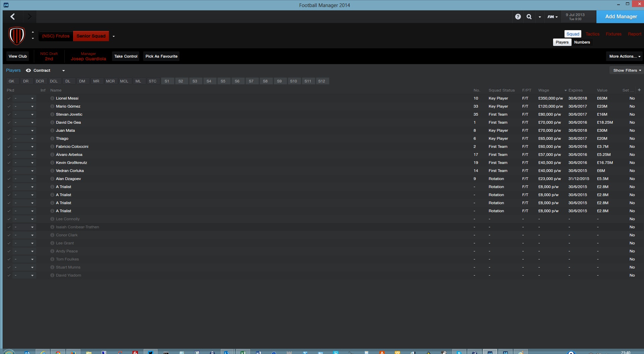Switch to the Report tab
This screenshot has height=354, width=644.
(x=634, y=34)
